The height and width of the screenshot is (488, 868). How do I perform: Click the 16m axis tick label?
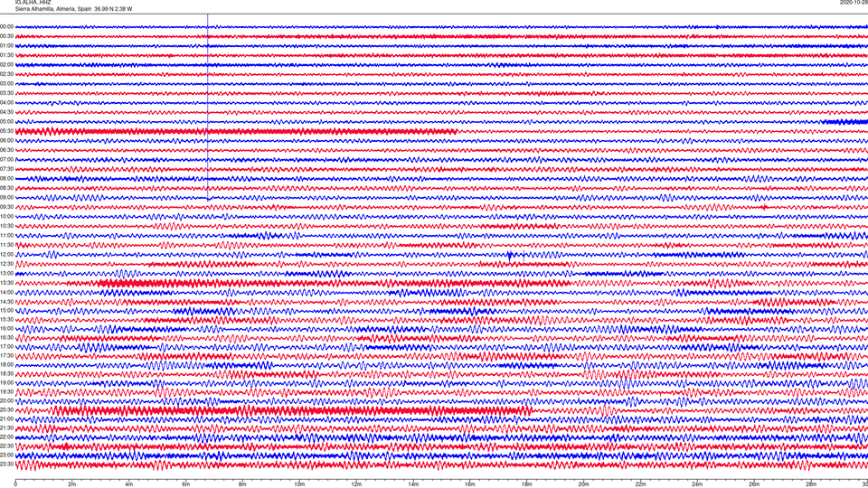click(x=470, y=484)
